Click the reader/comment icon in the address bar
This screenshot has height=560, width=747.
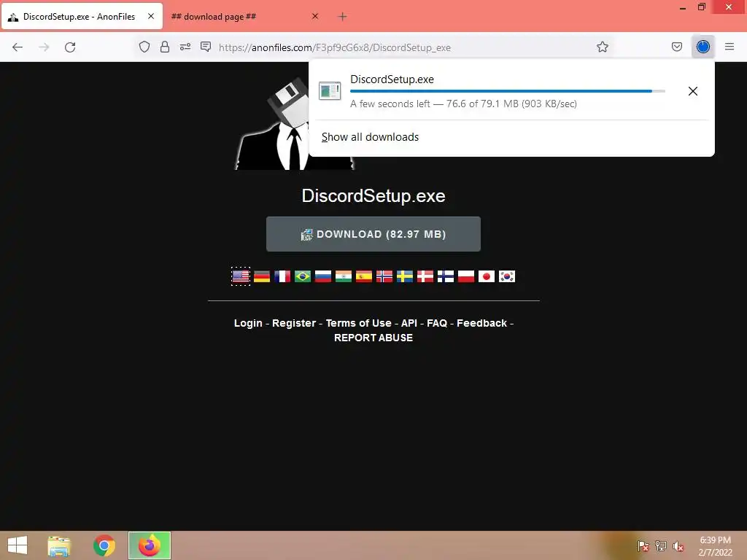click(x=206, y=47)
